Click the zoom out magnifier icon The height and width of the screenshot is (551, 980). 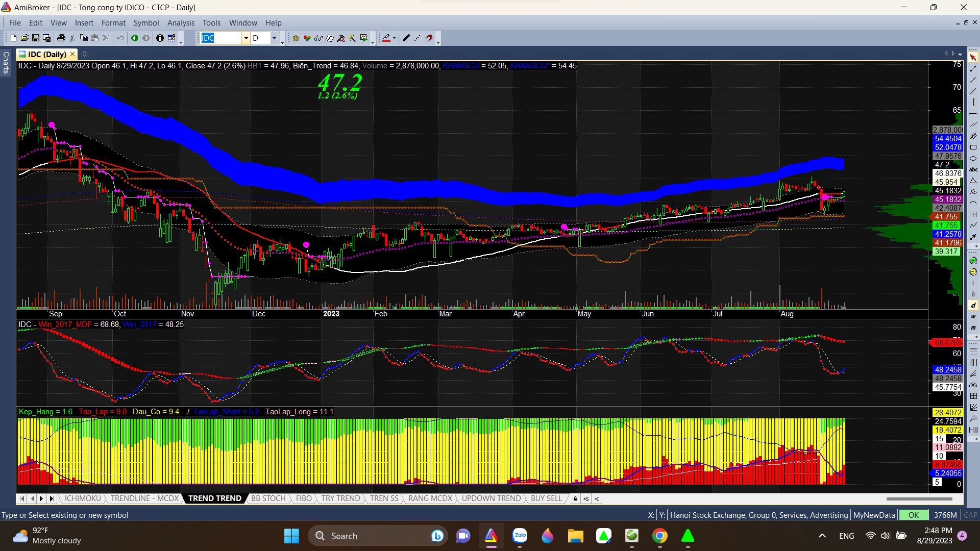point(973,271)
